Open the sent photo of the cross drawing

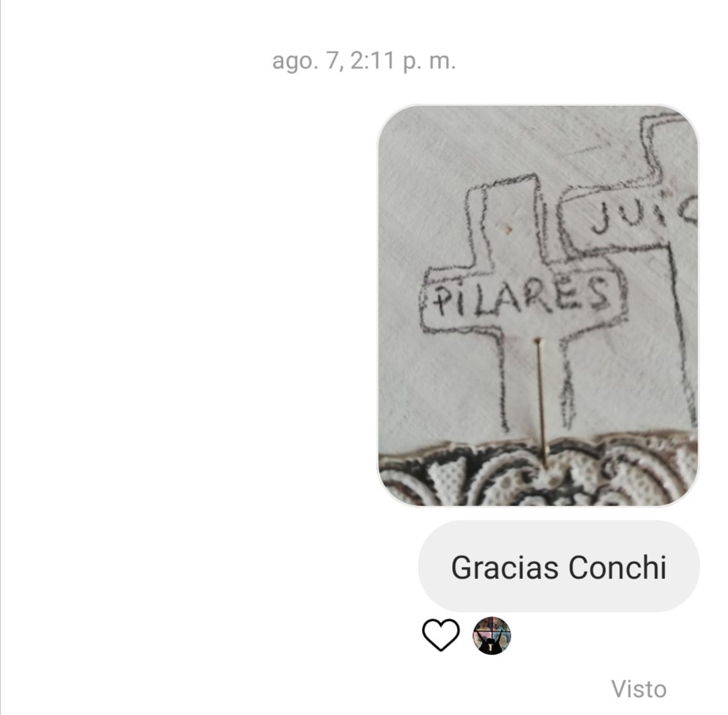pyautogui.click(x=538, y=305)
